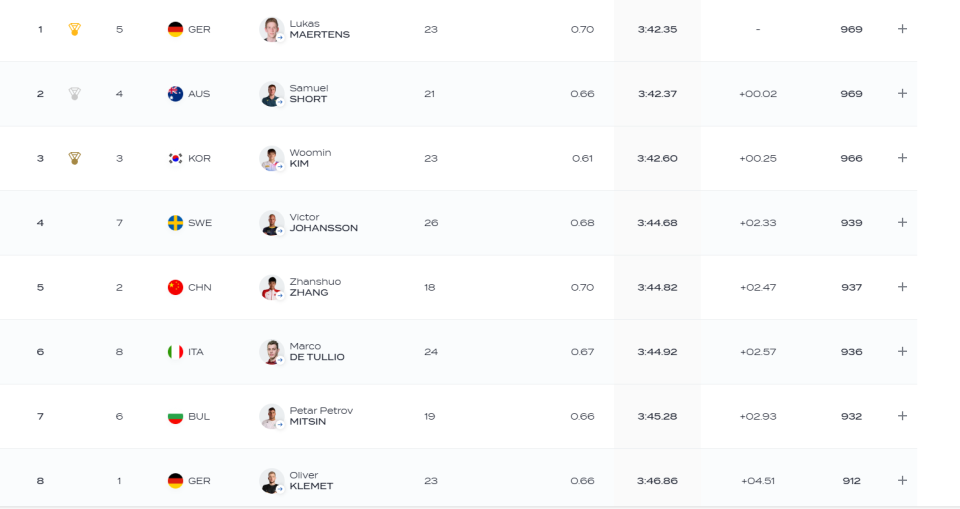Click the China flag icon

(x=175, y=287)
